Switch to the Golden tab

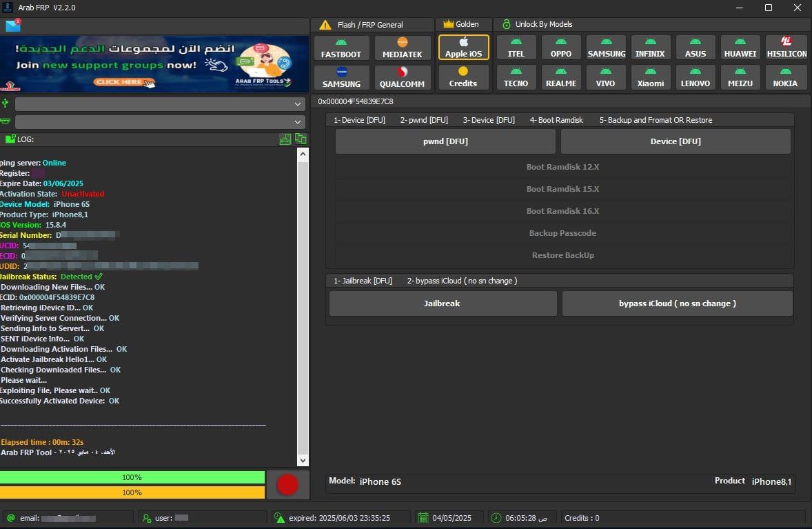[461, 24]
